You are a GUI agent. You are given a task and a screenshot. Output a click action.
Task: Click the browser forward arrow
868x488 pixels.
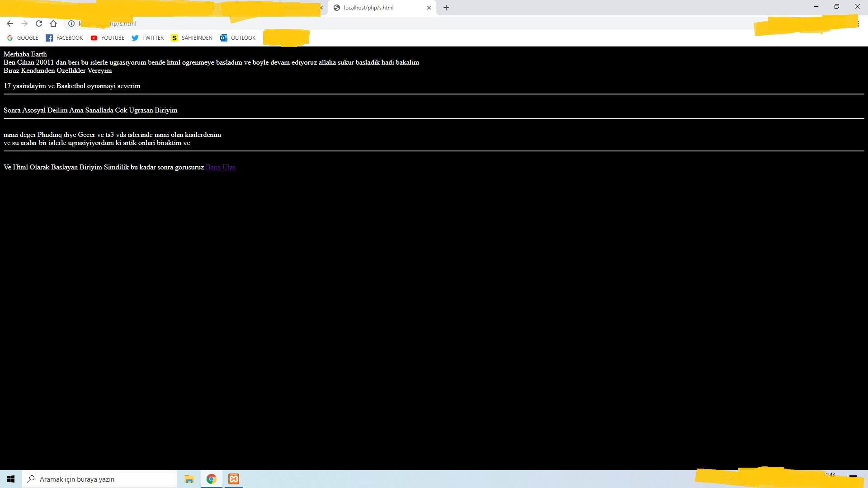[x=24, y=23]
